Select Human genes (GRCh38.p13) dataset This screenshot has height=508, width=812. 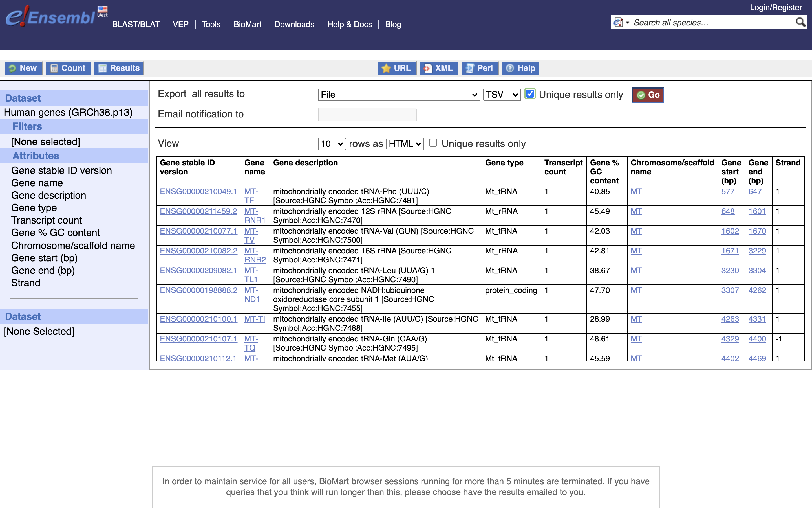[x=68, y=112]
